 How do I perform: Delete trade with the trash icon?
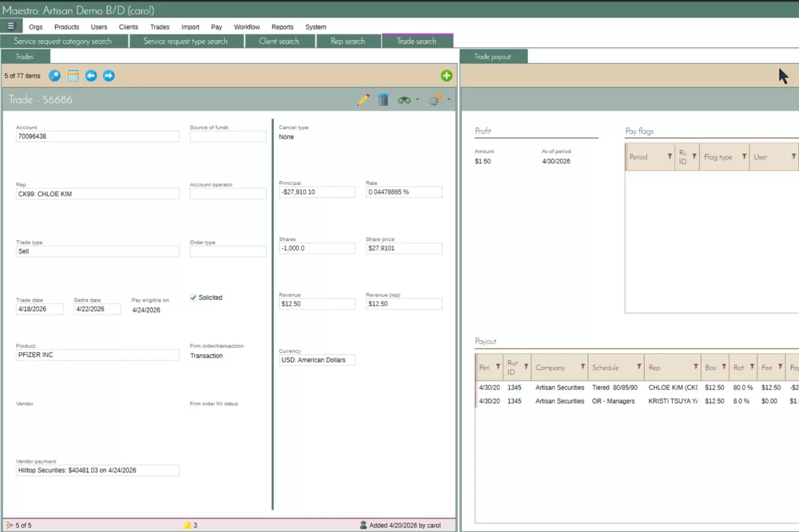(383, 100)
